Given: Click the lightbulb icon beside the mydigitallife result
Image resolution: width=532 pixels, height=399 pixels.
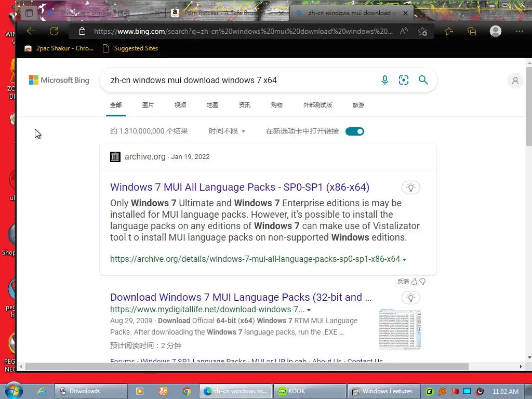Looking at the screenshot, I should [x=411, y=298].
